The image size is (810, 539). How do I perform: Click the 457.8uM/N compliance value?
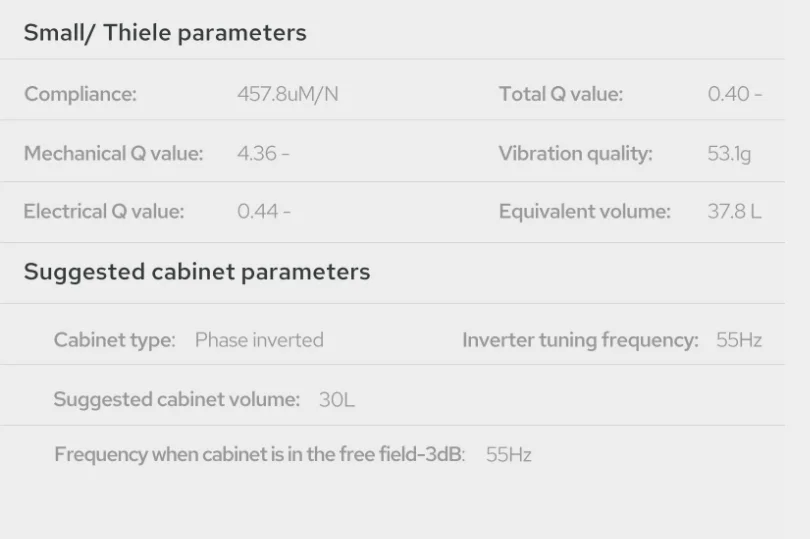pos(288,94)
